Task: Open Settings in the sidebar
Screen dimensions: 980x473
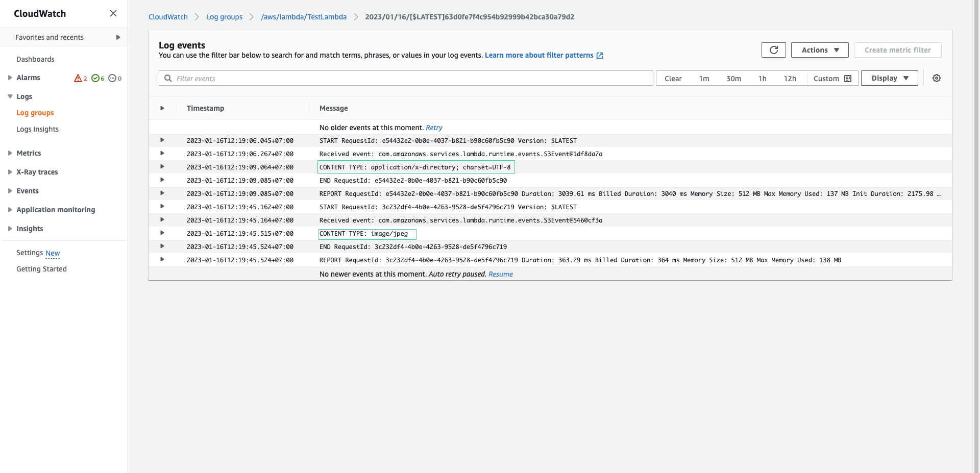Action: click(x=30, y=253)
